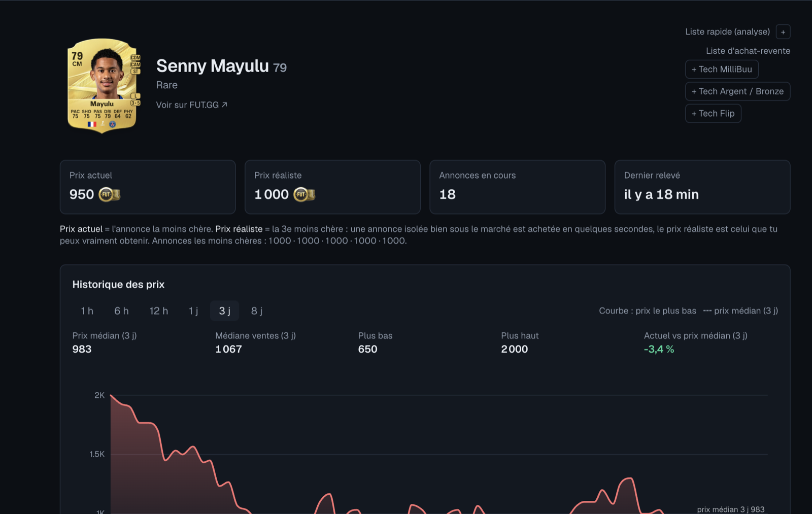Switch history to 1 j range
The width and height of the screenshot is (812, 514).
193,311
